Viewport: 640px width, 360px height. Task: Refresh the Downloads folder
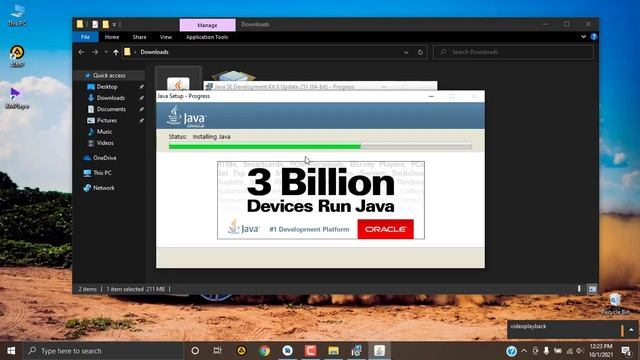[420, 52]
